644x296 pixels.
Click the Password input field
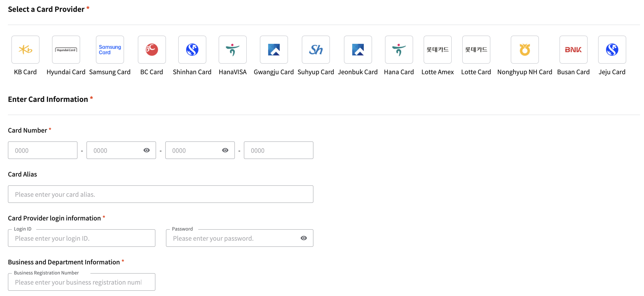coord(239,238)
